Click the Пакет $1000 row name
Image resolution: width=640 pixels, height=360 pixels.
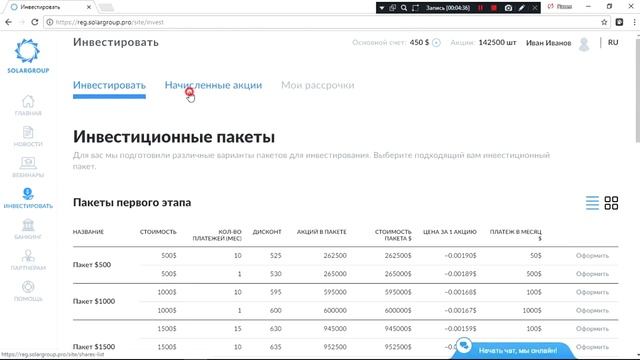(x=94, y=301)
